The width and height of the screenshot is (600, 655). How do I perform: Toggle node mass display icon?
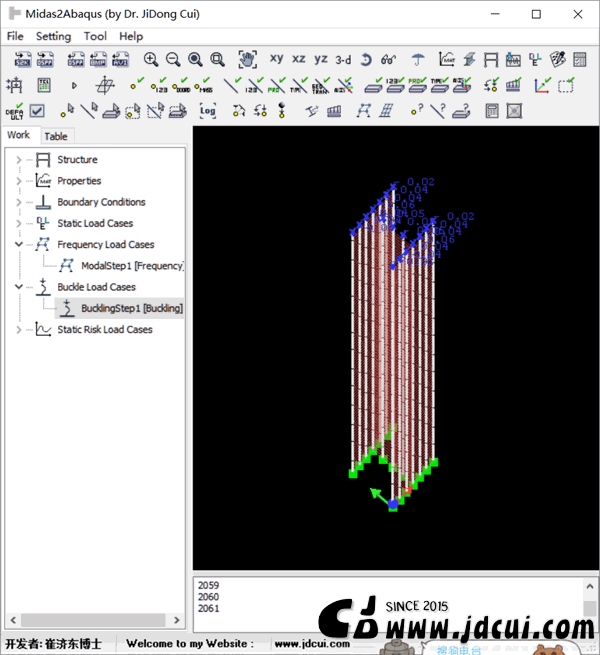[x=204, y=85]
